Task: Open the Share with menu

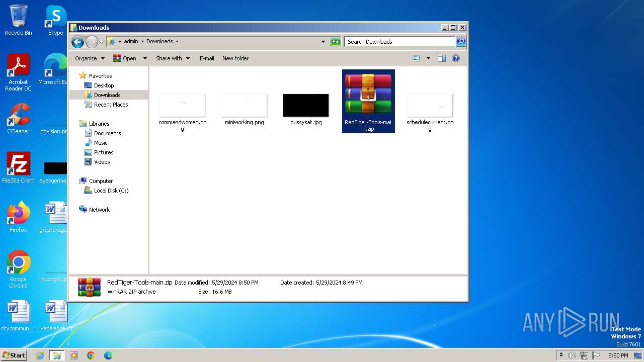Action: click(x=173, y=58)
